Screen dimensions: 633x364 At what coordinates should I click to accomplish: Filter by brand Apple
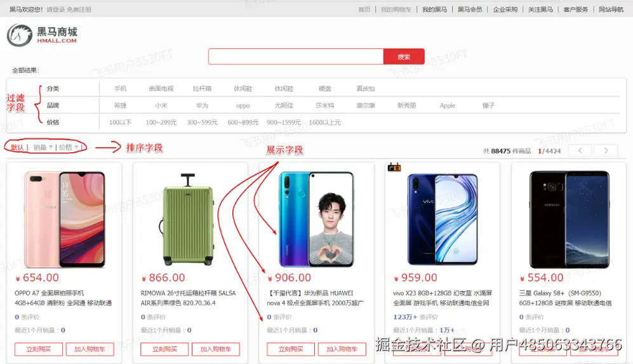[448, 106]
